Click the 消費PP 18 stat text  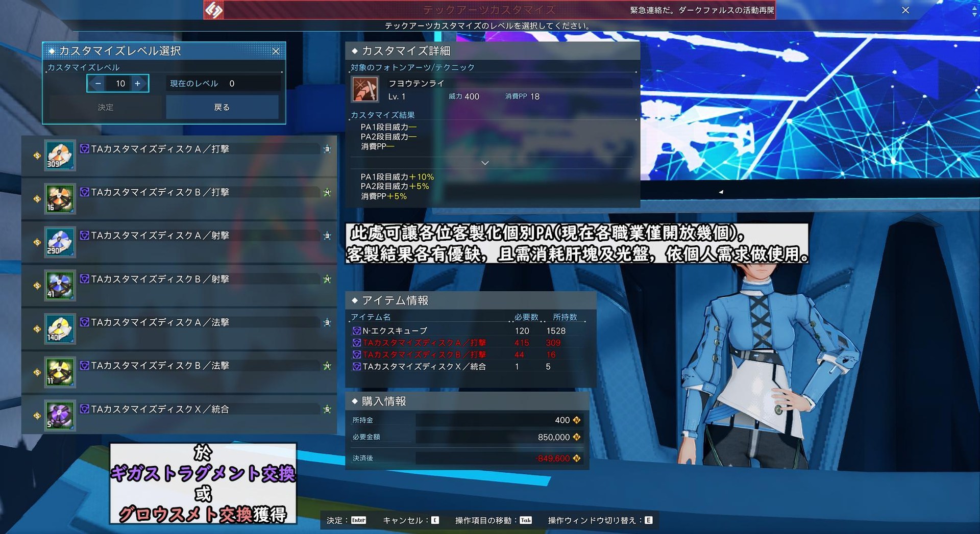(522, 96)
